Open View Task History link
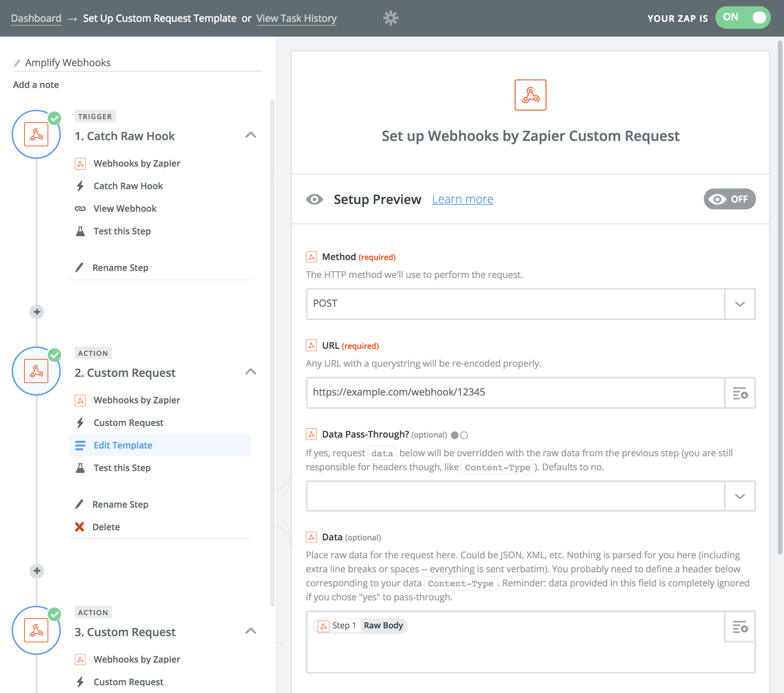784x693 pixels. (x=296, y=18)
